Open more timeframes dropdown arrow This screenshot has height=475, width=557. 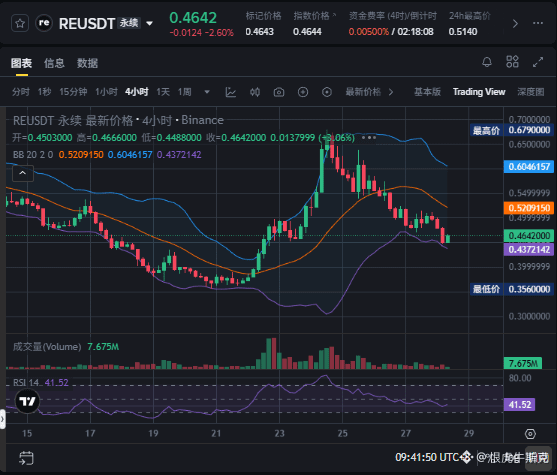207,92
